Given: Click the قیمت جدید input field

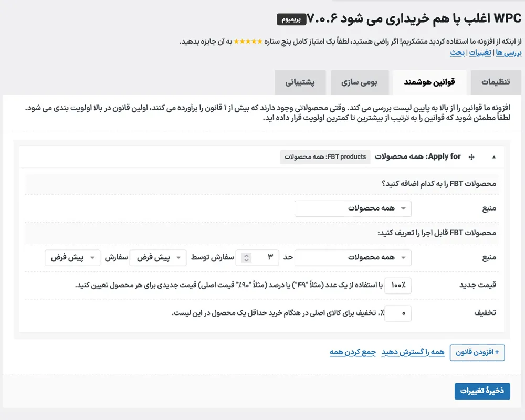Looking at the screenshot, I should click(x=398, y=286).
